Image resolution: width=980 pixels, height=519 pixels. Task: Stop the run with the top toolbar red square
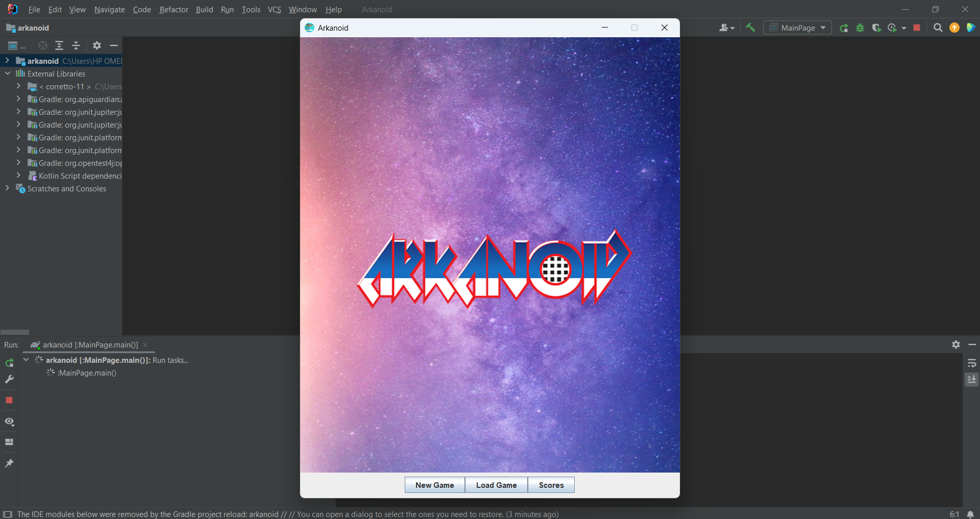point(917,28)
